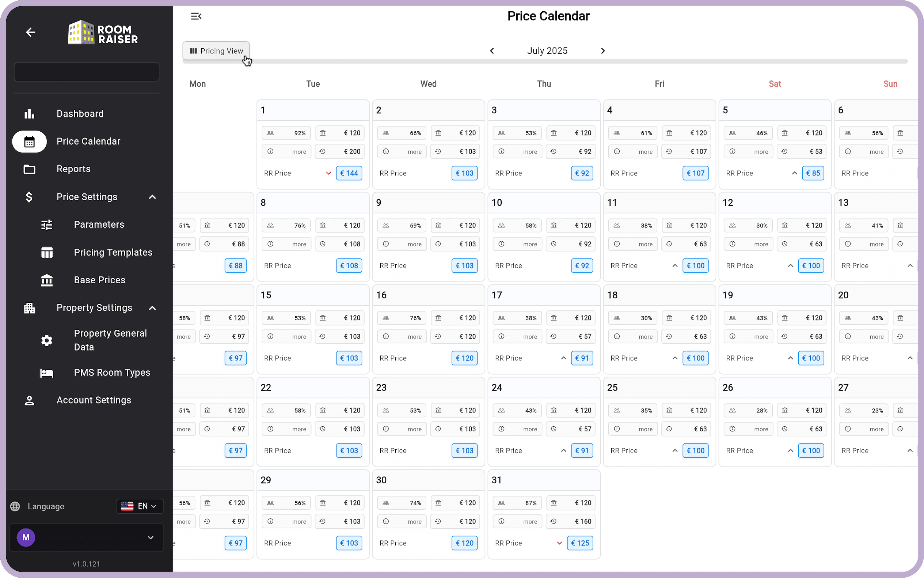Collapse the Property Settings section
This screenshot has width=924, height=578.
(152, 308)
